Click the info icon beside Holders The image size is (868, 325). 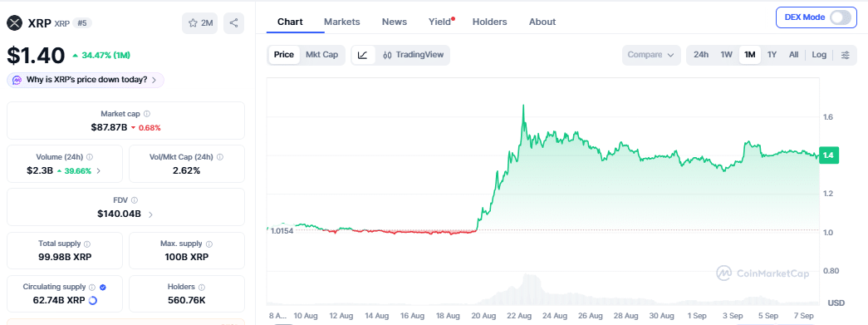202,287
